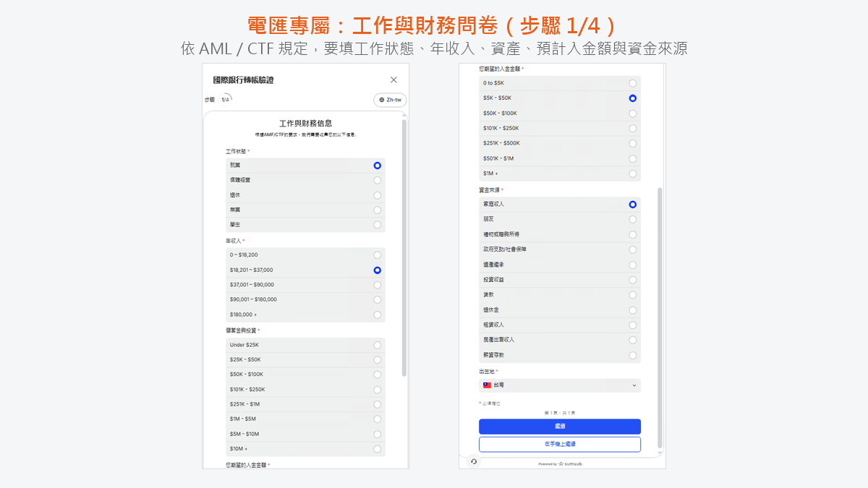Choose the $5M - $10M option
This screenshot has height=488, width=868.
pyautogui.click(x=305, y=434)
